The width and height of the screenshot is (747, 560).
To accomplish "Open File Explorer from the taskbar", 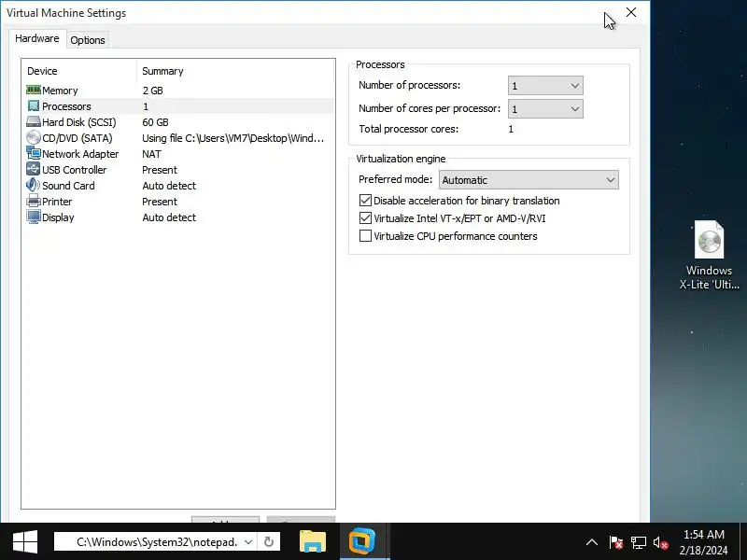I will coord(313,541).
